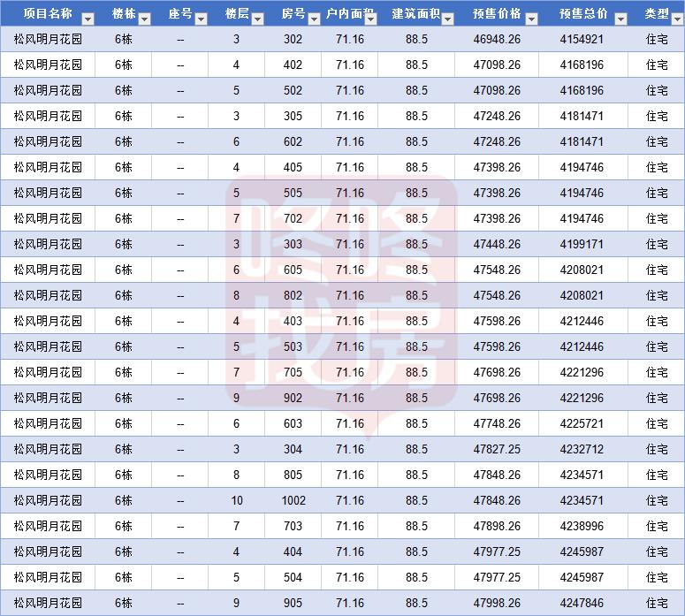Image resolution: width=685 pixels, height=616 pixels.
Task: Expand the 户内面积 filter dropdown
Action: point(369,19)
